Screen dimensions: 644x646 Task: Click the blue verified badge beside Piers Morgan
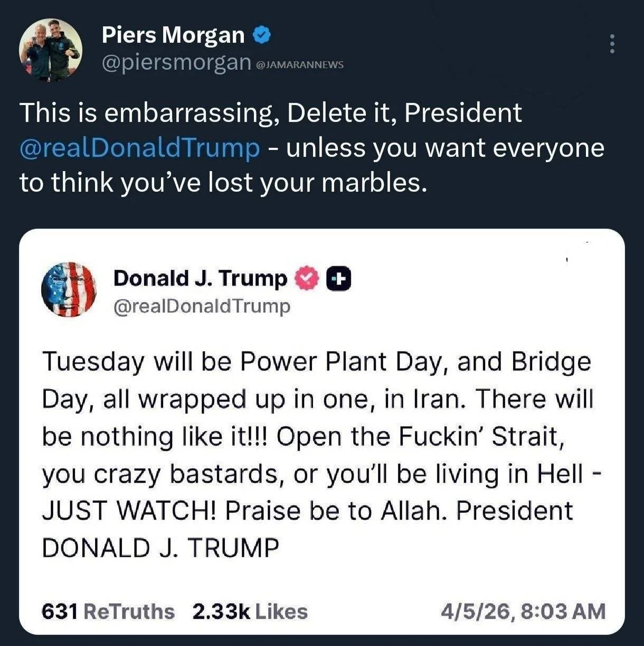coord(261,35)
